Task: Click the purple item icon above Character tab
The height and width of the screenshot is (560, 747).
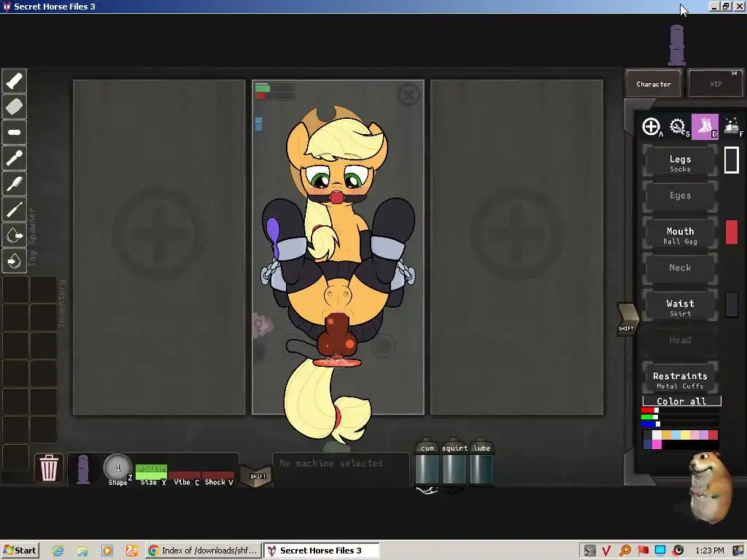Action: pos(677,46)
